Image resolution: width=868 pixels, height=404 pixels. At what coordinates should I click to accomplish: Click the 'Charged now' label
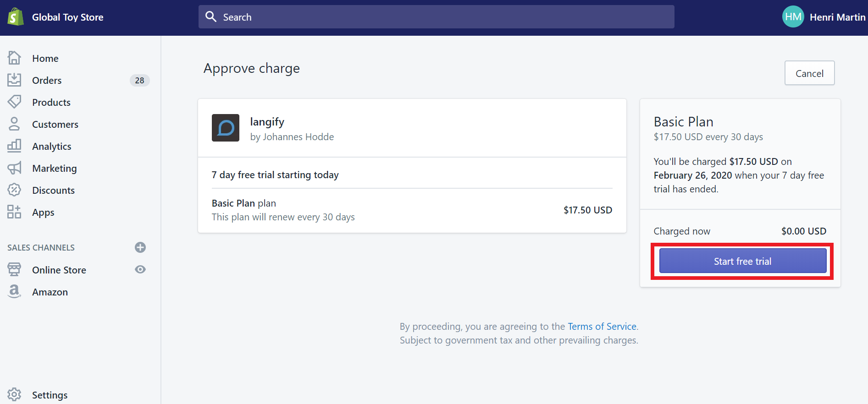pyautogui.click(x=682, y=231)
